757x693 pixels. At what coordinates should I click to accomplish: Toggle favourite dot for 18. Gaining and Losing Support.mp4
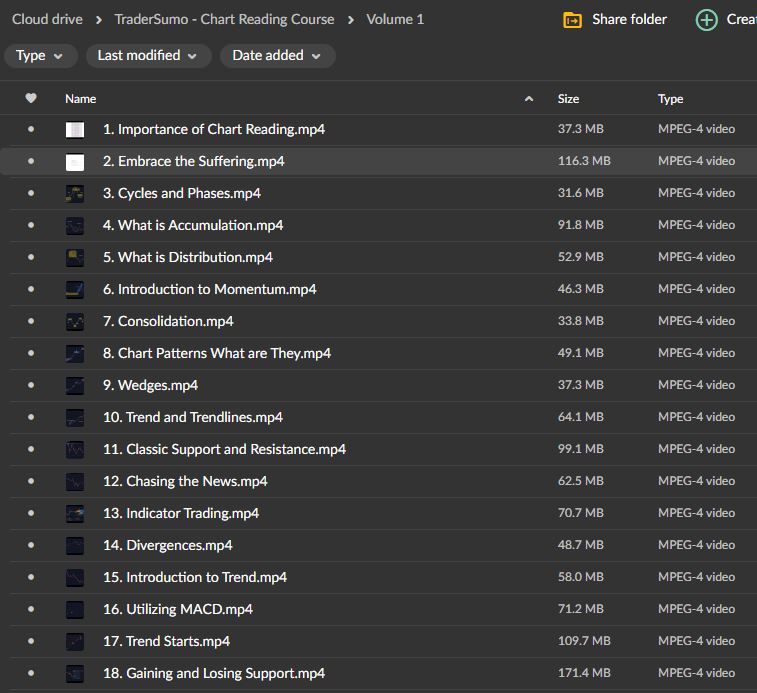[31, 673]
